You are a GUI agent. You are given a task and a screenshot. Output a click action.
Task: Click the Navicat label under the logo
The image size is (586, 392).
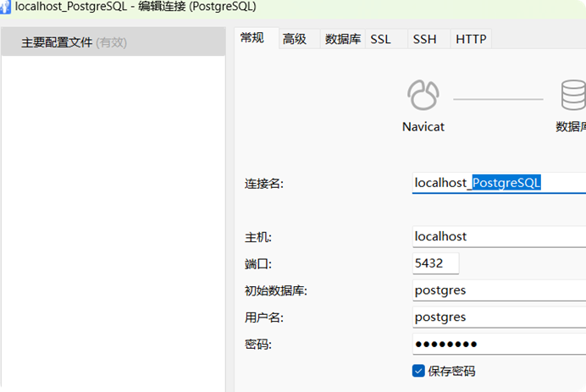[423, 127]
